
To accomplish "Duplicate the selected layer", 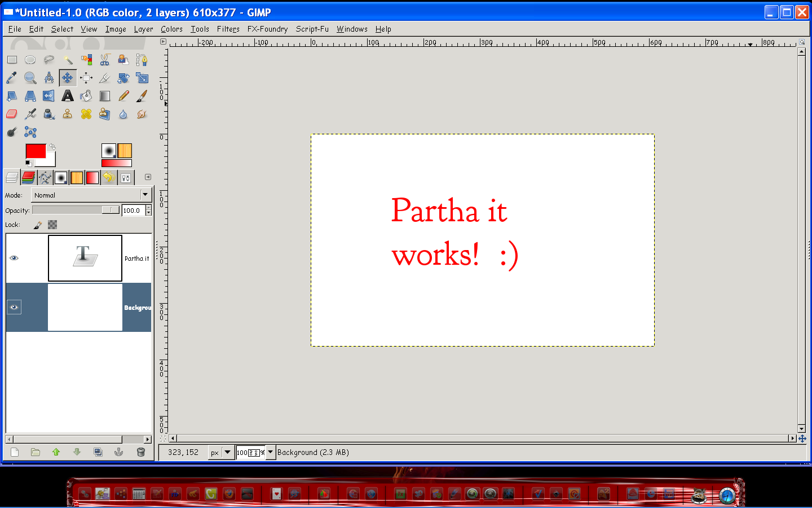I will [98, 452].
